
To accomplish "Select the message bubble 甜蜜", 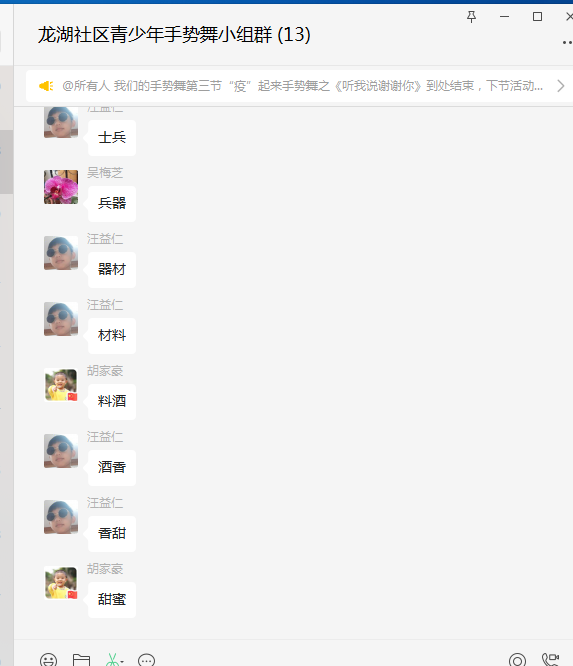I will click(x=112, y=599).
